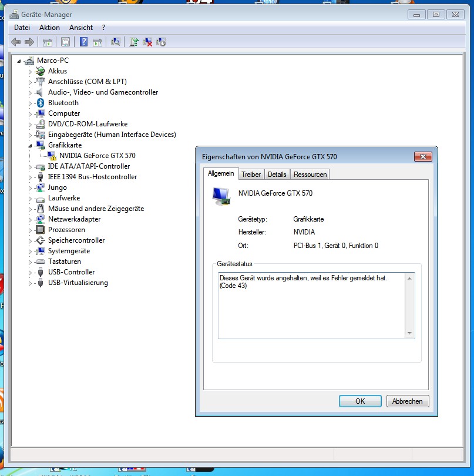Screen dimensions: 474x476
Task: Click the Bluetooth icon in tree
Action: (41, 103)
